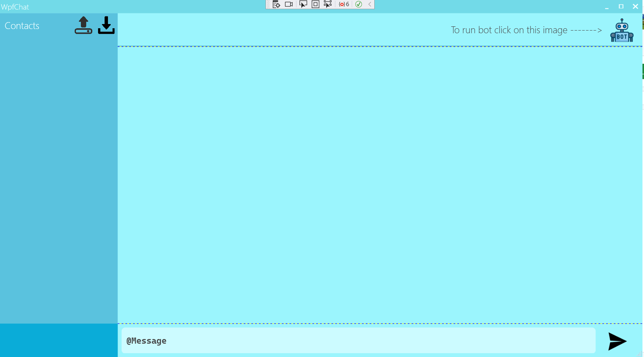The width and height of the screenshot is (644, 357).
Task: Click the WpfChat title bar label
Action: click(15, 6)
